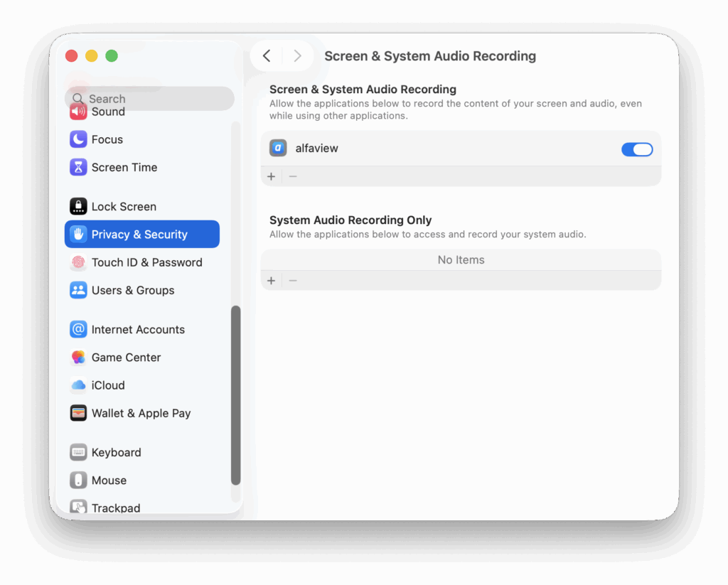Image resolution: width=728 pixels, height=585 pixels.
Task: Disable screen recording toggle for alfaview
Action: tap(636, 149)
